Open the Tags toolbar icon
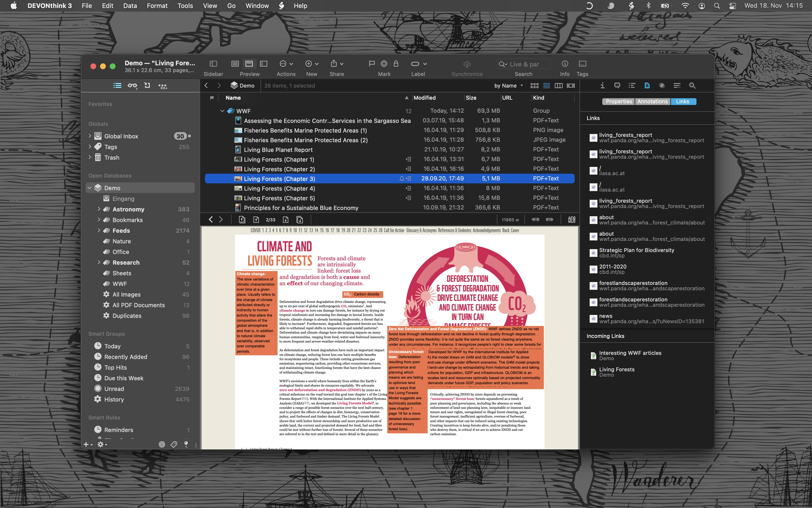Image resolution: width=812 pixels, height=508 pixels. 582,64
